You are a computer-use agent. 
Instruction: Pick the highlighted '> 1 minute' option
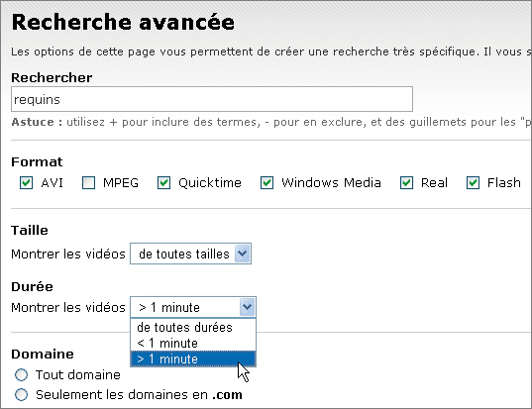point(193,358)
